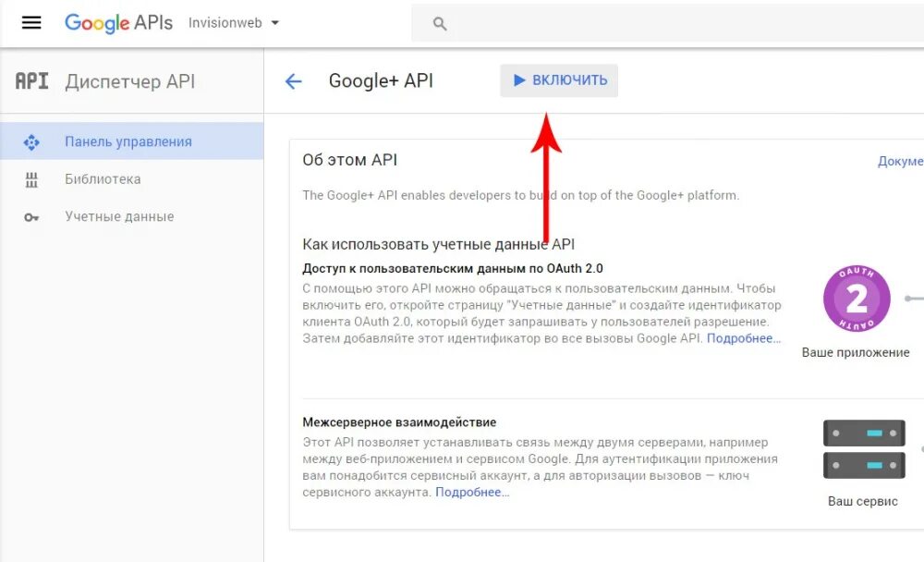The height and width of the screenshot is (562, 924).
Task: Click the Google APIs logo
Action: click(x=118, y=23)
